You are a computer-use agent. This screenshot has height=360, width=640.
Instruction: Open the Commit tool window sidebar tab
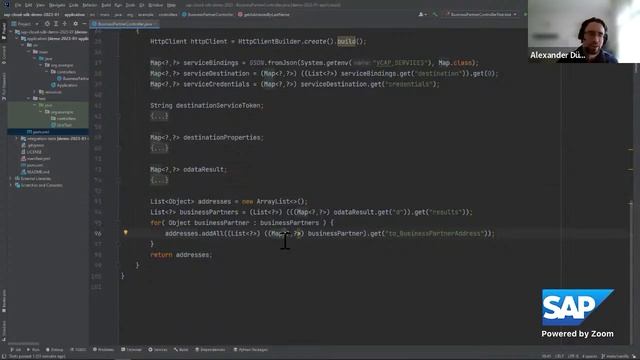click(x=4, y=54)
